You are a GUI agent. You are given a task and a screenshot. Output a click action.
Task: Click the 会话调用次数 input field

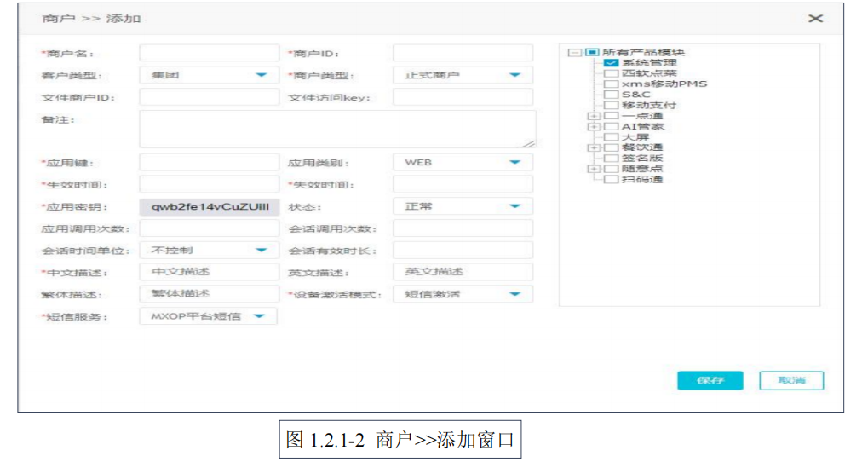click(463, 228)
